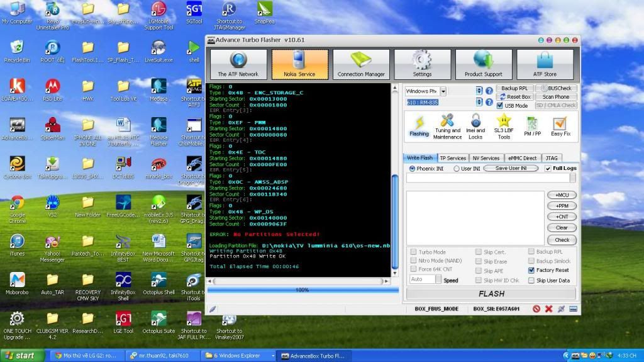Screen dimensions: 644x362
Task: Open Recycle Bin on desktop
Action: 17,51
